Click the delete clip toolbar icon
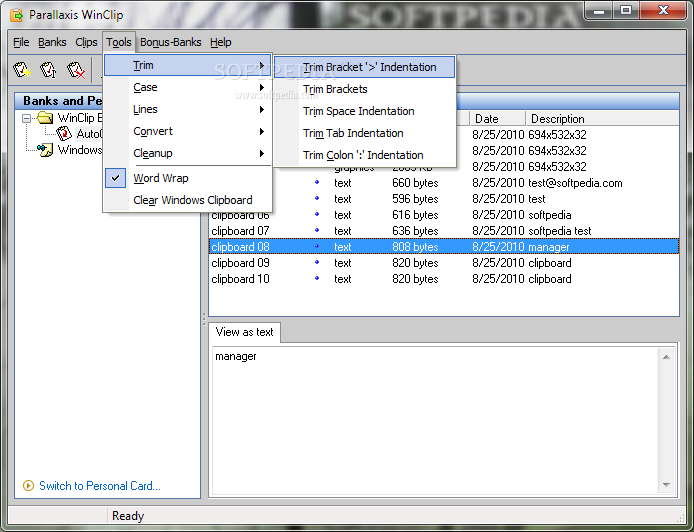This screenshot has height=532, width=694. point(76,70)
